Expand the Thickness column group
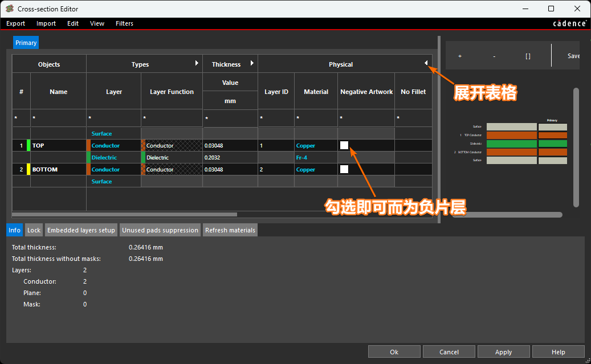Screen dimensions: 591x364 (252, 63)
